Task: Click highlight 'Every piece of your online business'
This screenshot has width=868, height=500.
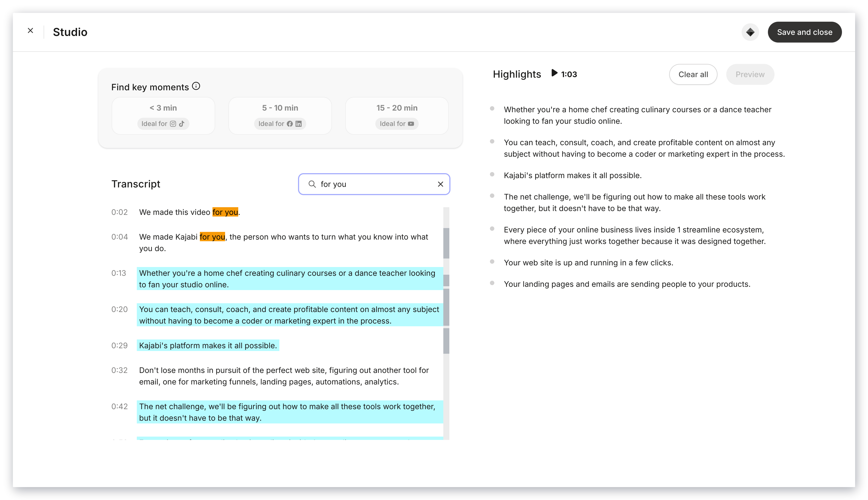Action: click(x=634, y=235)
